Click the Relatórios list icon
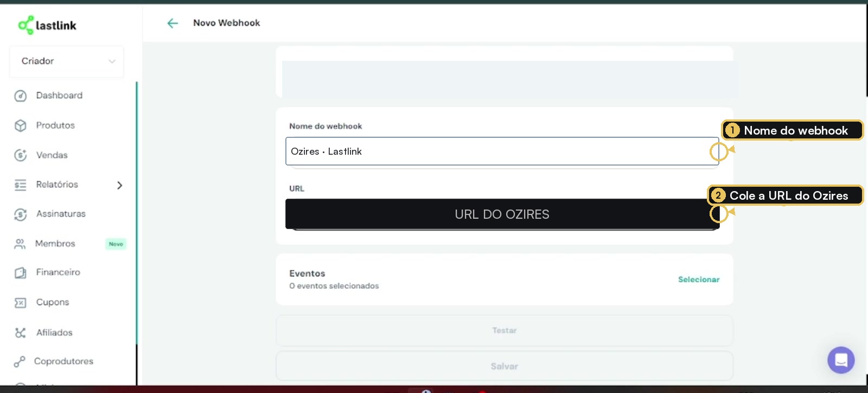Viewport: 868px width, 393px height. [x=21, y=185]
